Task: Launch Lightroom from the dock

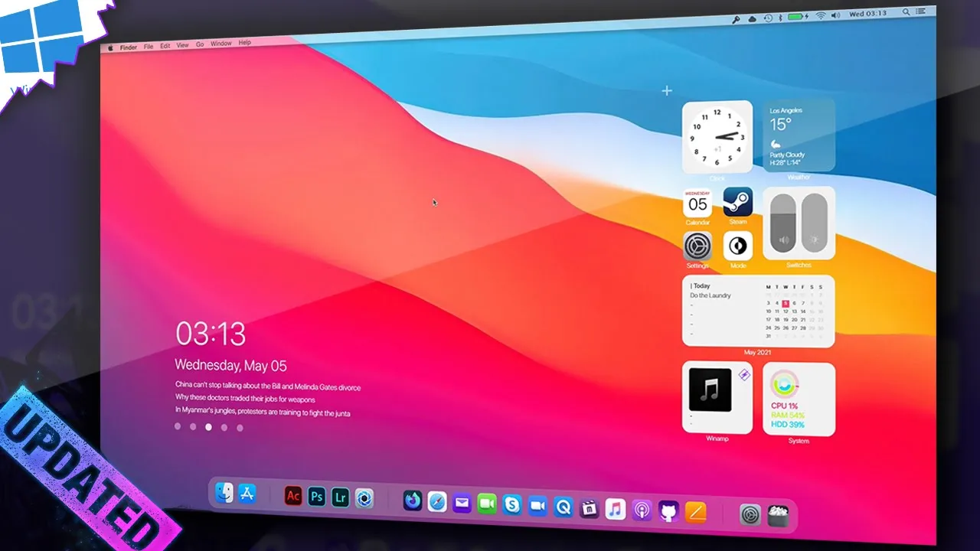Action: click(x=341, y=498)
